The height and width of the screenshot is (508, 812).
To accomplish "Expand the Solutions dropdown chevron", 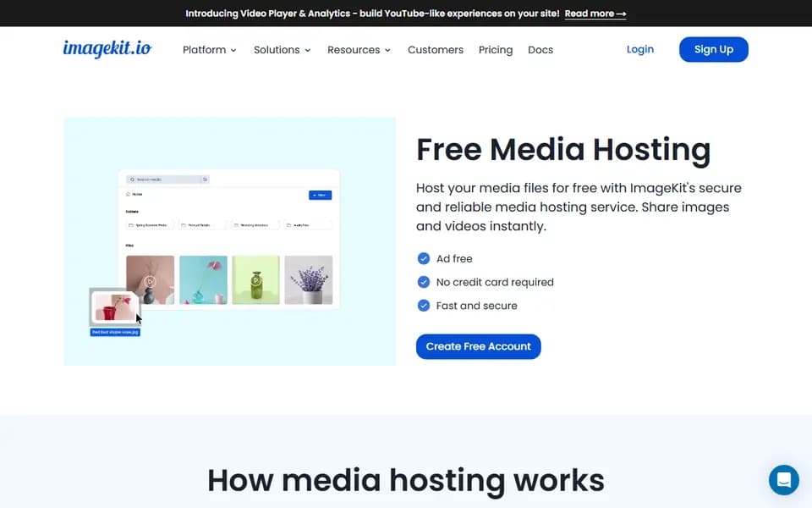I will click(308, 50).
